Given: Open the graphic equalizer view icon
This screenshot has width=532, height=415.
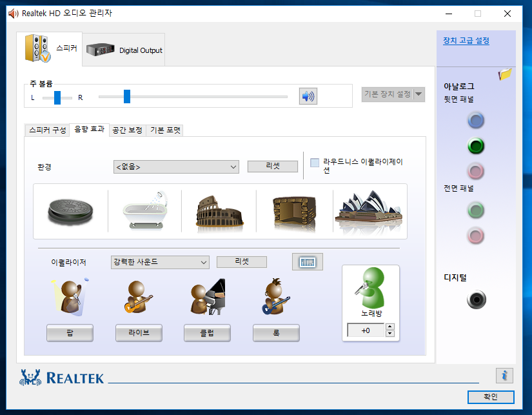Looking at the screenshot, I should (x=308, y=262).
